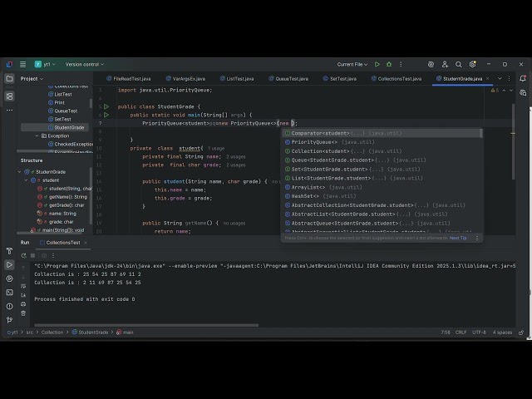Close the StudentGrade.java tab
This screenshot has width=532, height=399.
tap(488, 78)
